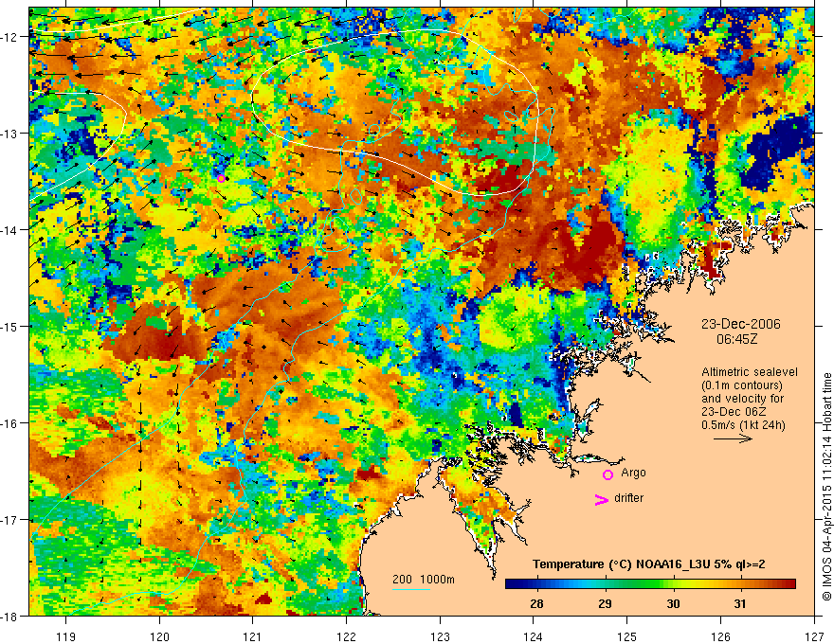This screenshot has width=834, height=644.
Task: Click the 'and velocity for' text line
Action: [x=742, y=399]
